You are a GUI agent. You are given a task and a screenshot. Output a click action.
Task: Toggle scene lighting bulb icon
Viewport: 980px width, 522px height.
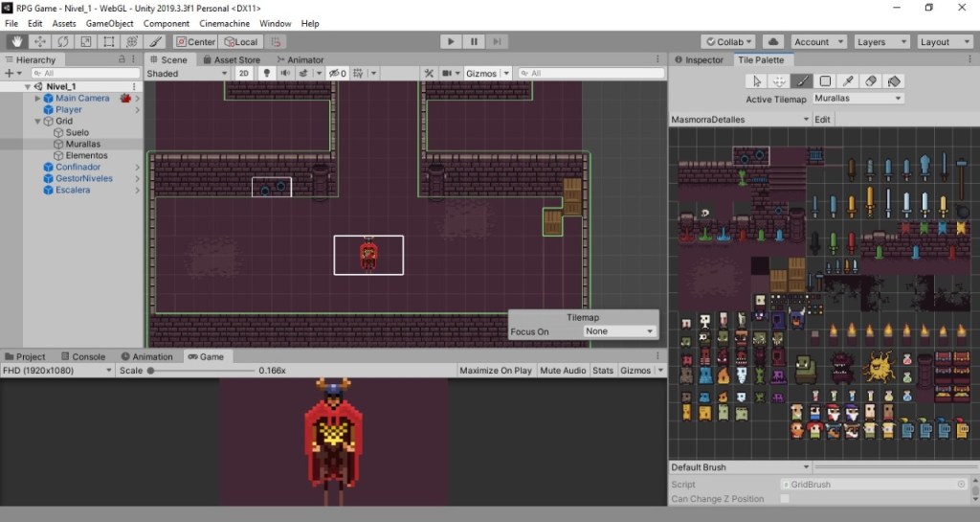pyautogui.click(x=267, y=73)
